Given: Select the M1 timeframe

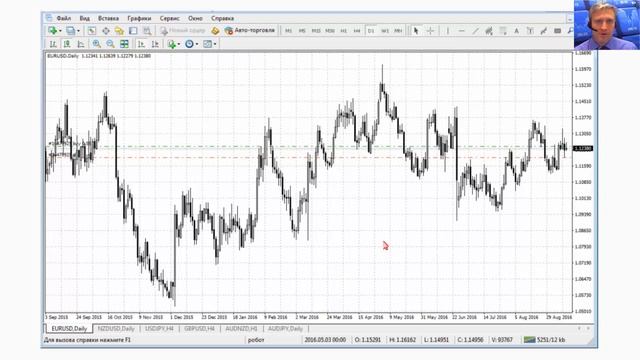Looking at the screenshot, I should click(x=288, y=31).
